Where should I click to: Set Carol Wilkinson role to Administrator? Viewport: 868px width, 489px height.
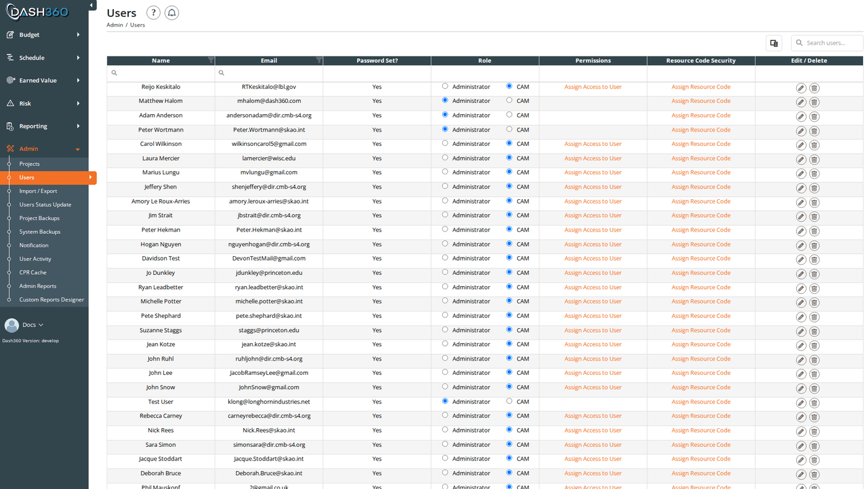[445, 143]
